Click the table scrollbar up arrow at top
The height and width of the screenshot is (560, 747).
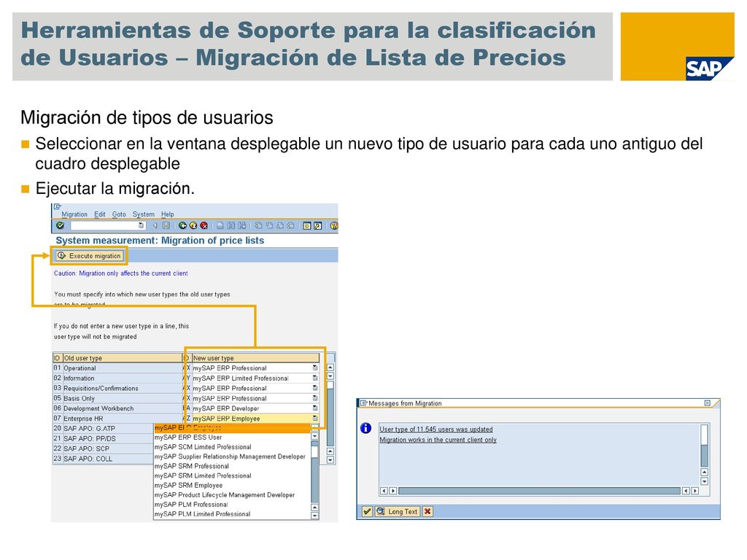330,367
